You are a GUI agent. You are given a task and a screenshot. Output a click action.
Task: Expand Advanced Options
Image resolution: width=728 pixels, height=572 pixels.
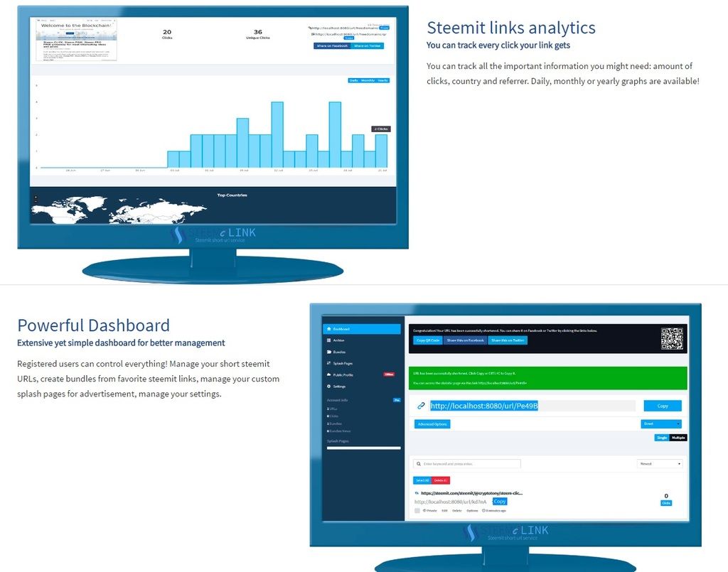pyautogui.click(x=432, y=424)
